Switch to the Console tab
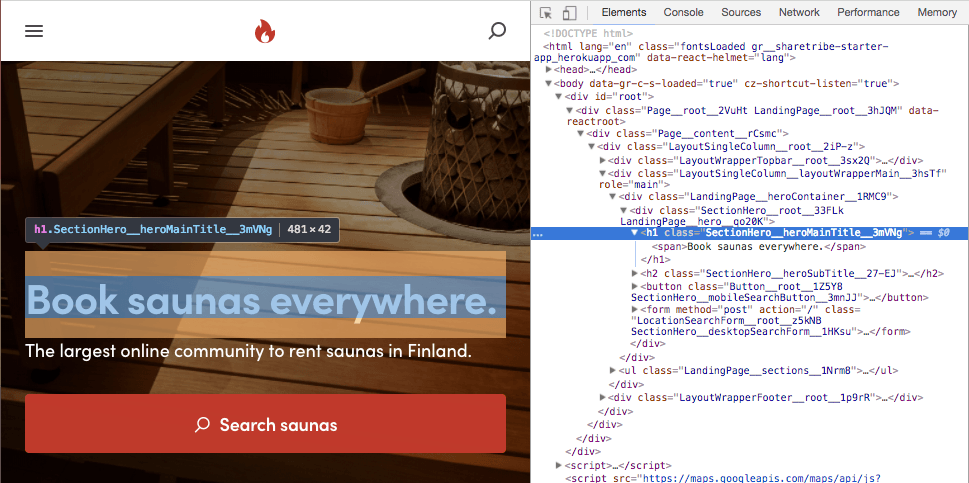Image resolution: width=969 pixels, height=483 pixels. [x=683, y=13]
